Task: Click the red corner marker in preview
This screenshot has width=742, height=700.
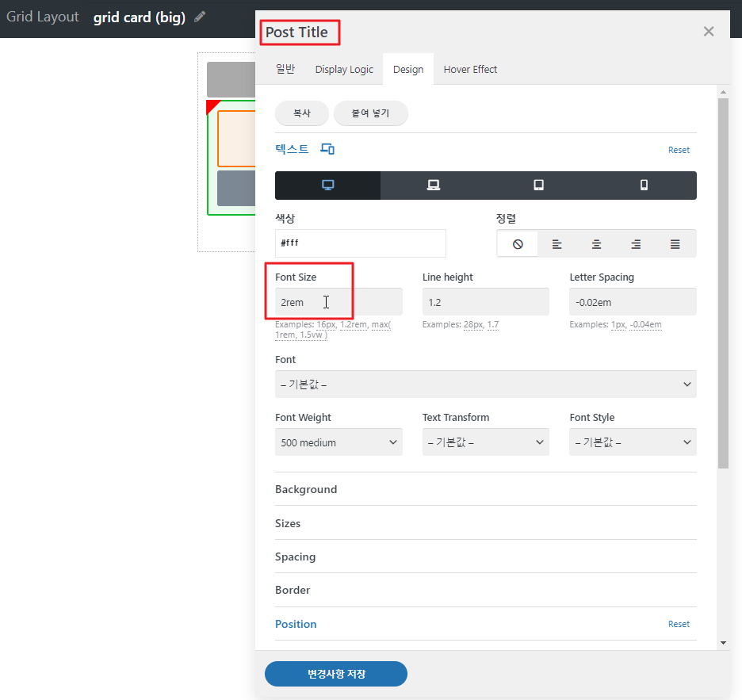Action: [x=212, y=105]
